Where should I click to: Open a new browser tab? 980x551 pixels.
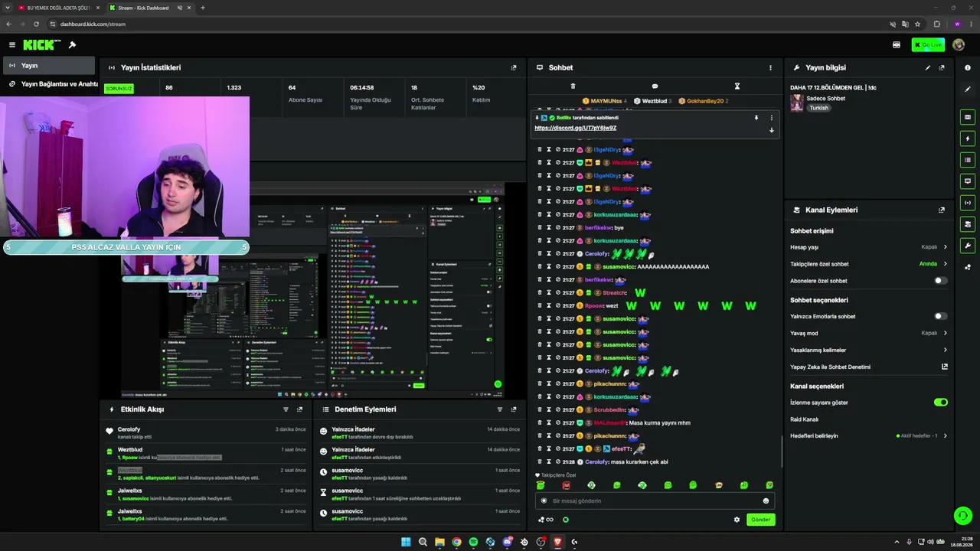203,8
